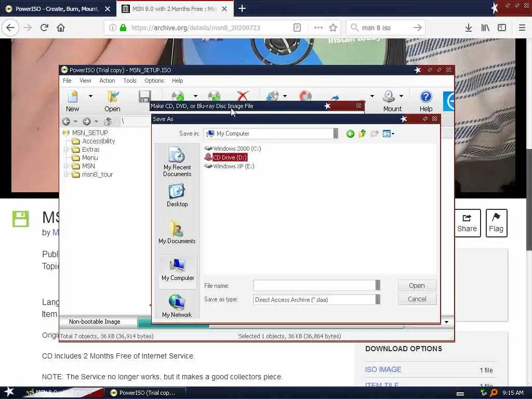Open the Copy button dropdown arrow
This screenshot has width=532, height=399.
(x=285, y=96)
